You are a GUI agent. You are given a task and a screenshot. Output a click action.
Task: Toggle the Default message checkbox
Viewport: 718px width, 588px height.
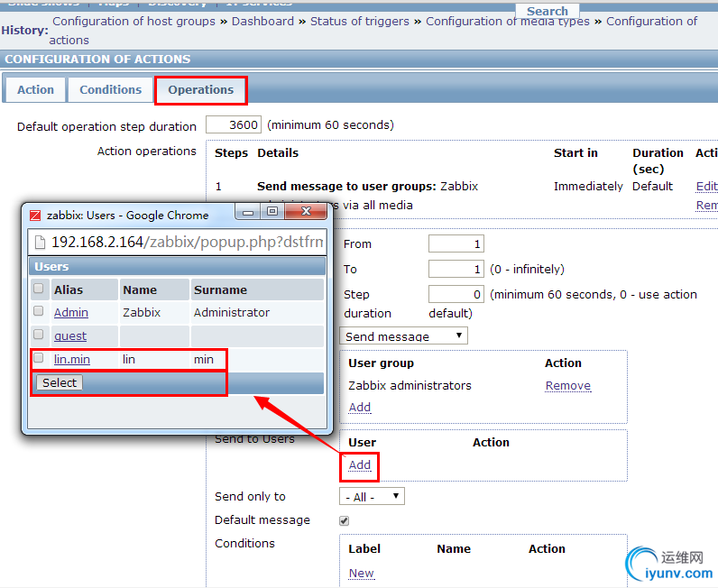(344, 520)
